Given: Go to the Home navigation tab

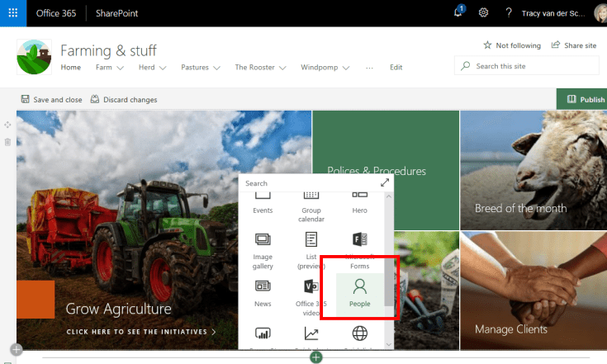Looking at the screenshot, I should coord(71,67).
